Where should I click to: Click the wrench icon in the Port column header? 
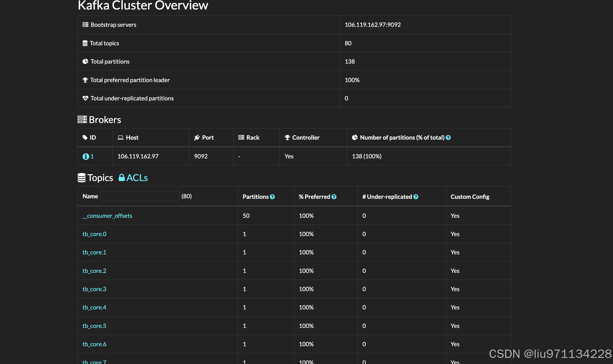click(197, 137)
